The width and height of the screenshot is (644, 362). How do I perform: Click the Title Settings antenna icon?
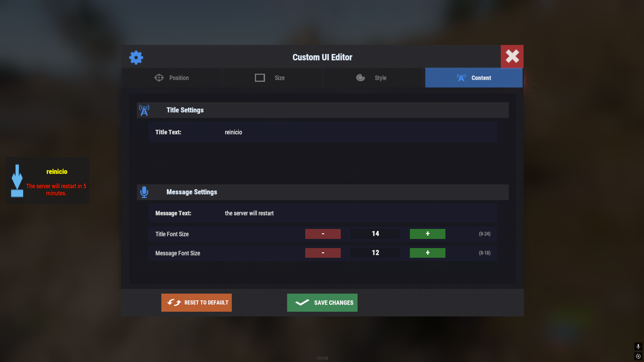(144, 110)
